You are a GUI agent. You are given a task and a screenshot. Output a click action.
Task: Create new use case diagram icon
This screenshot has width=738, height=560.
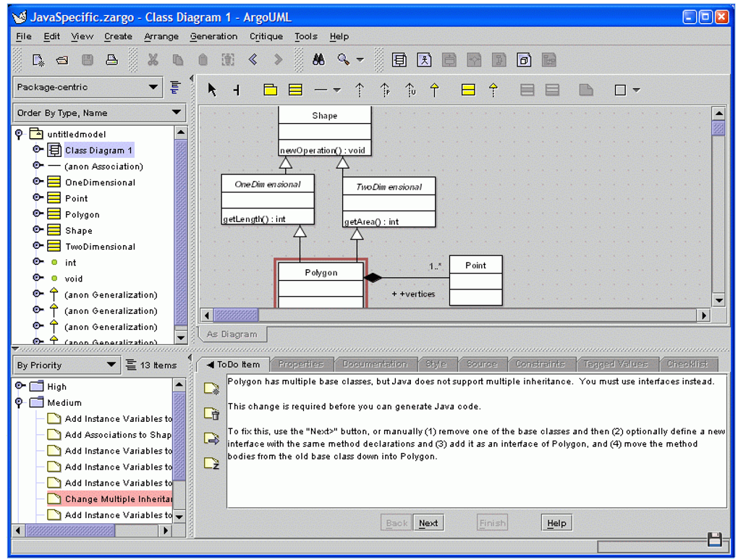[x=424, y=60]
